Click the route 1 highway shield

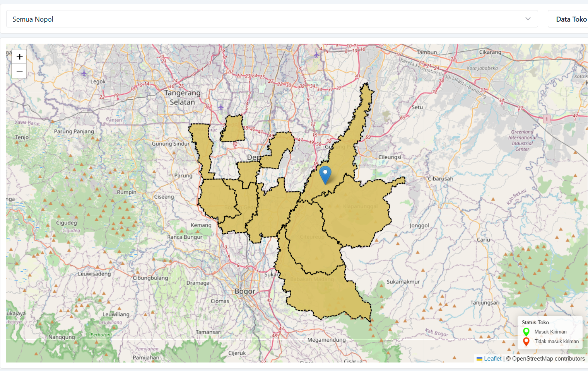547,119
